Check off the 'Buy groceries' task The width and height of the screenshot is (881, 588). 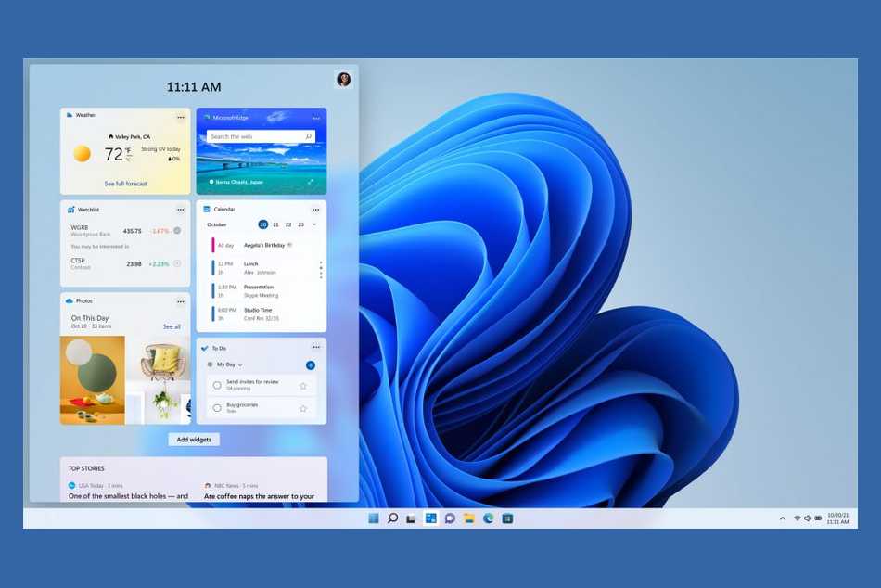point(217,408)
